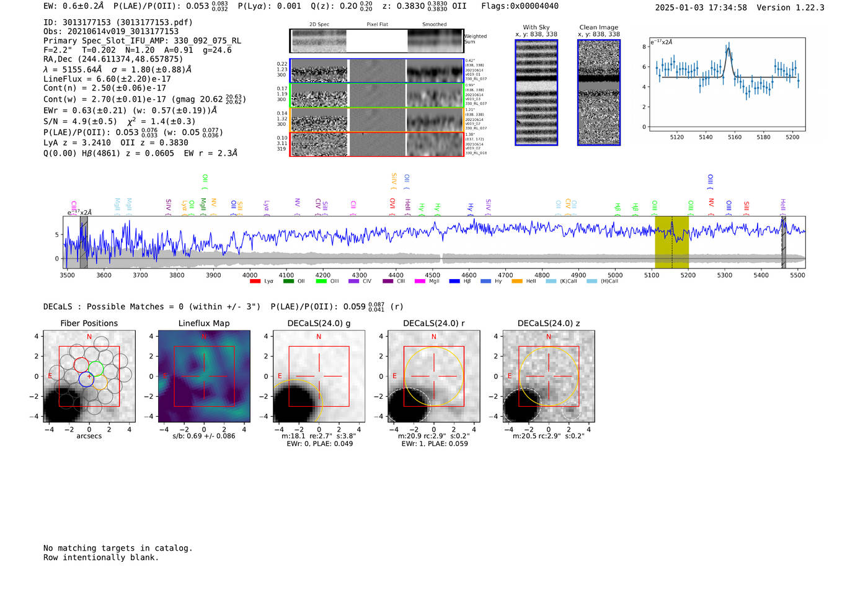
Task: Click the Pixel Flat column header
Action: (x=377, y=25)
